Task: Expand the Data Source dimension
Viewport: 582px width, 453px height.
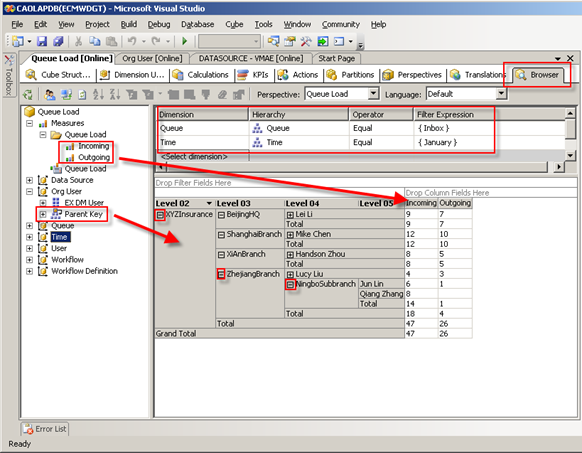Action: point(29,180)
